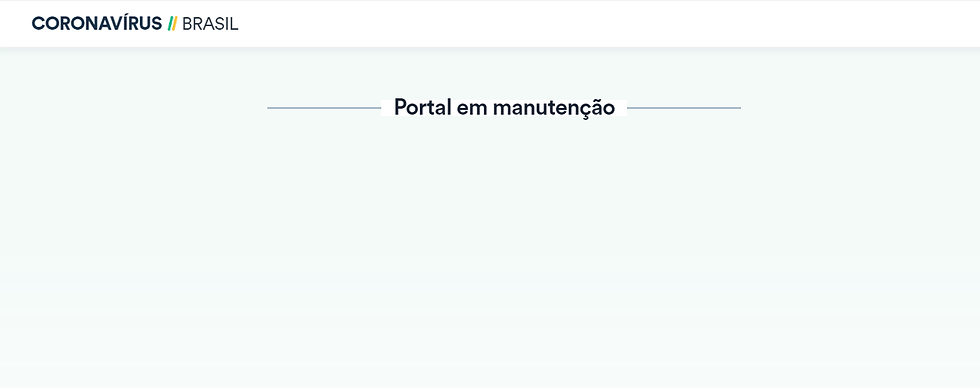
Task: Click the letter L ending BRASIL
Action: tap(235, 24)
